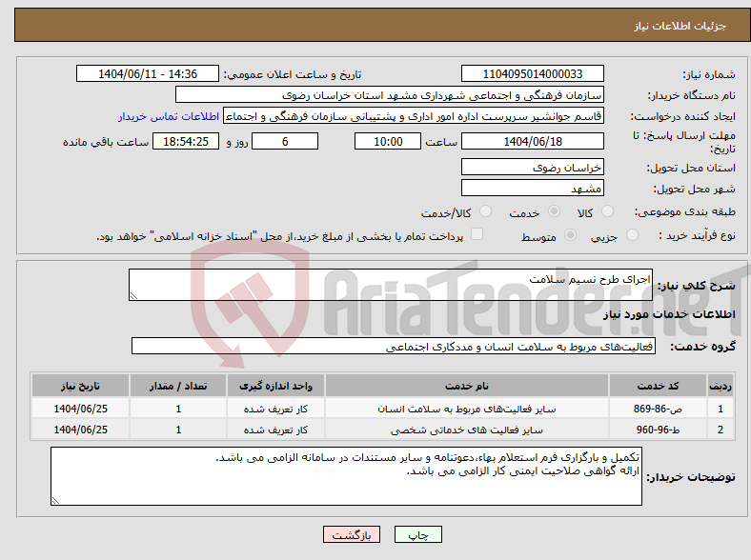Click the نام دستگاه خریدار field

pos(390,95)
